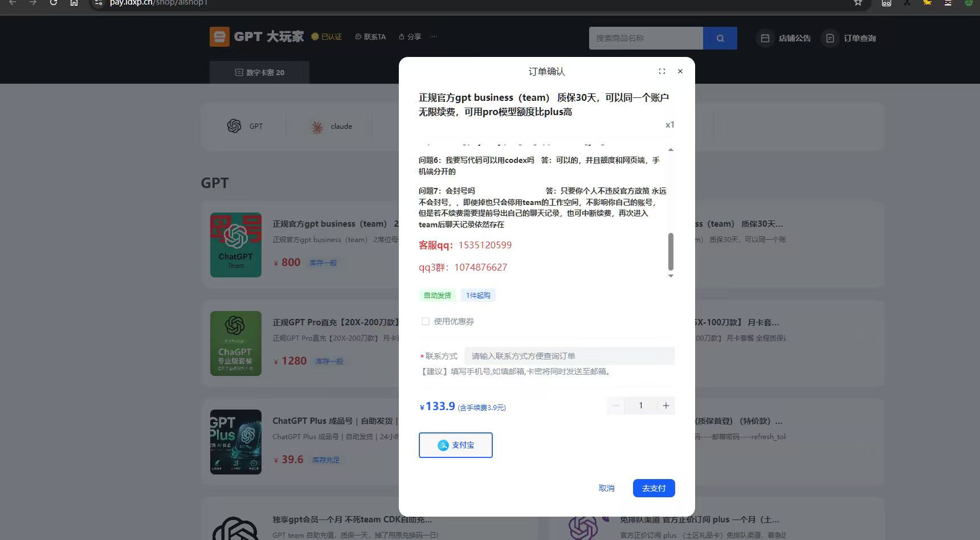Image resolution: width=980 pixels, height=540 pixels.
Task: Click the description scrollbar down arrow
Action: coord(671,276)
